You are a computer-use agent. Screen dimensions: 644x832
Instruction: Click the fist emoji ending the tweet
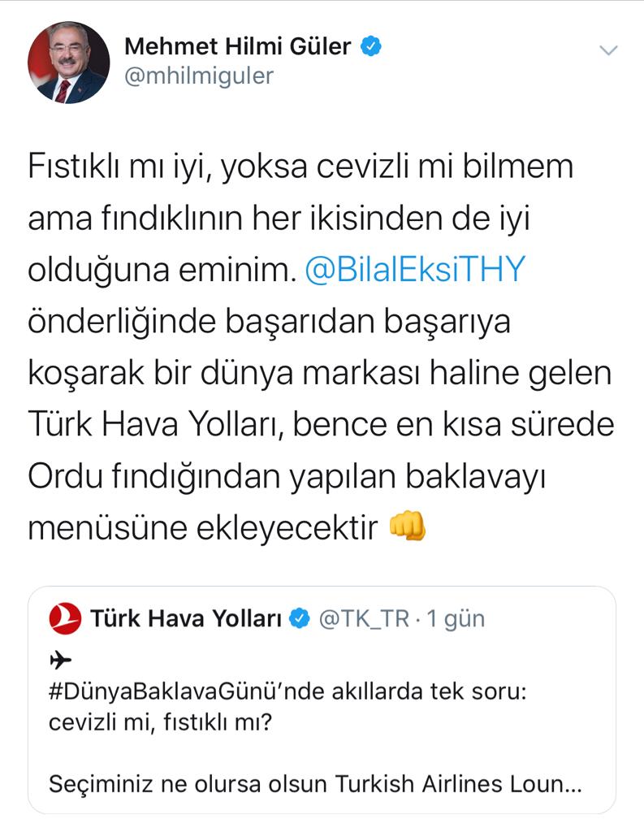[408, 528]
